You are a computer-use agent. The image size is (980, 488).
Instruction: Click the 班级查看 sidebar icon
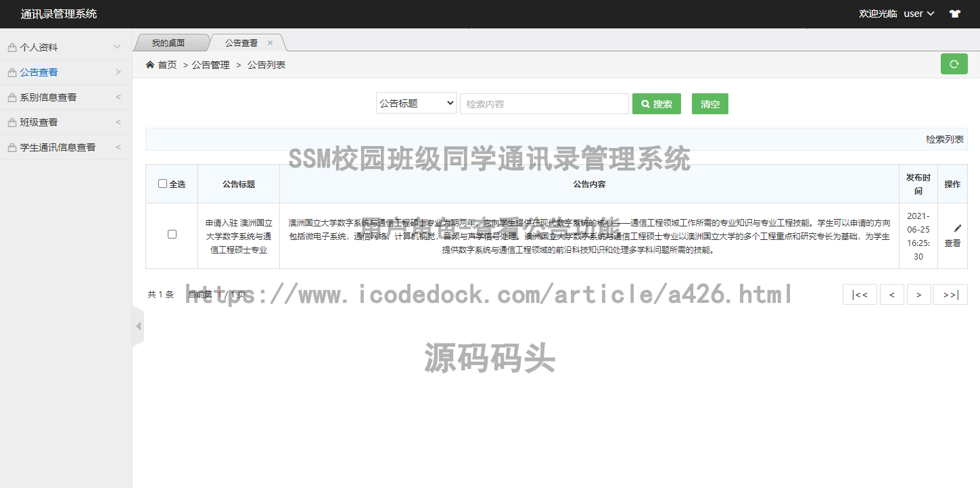pyautogui.click(x=11, y=122)
